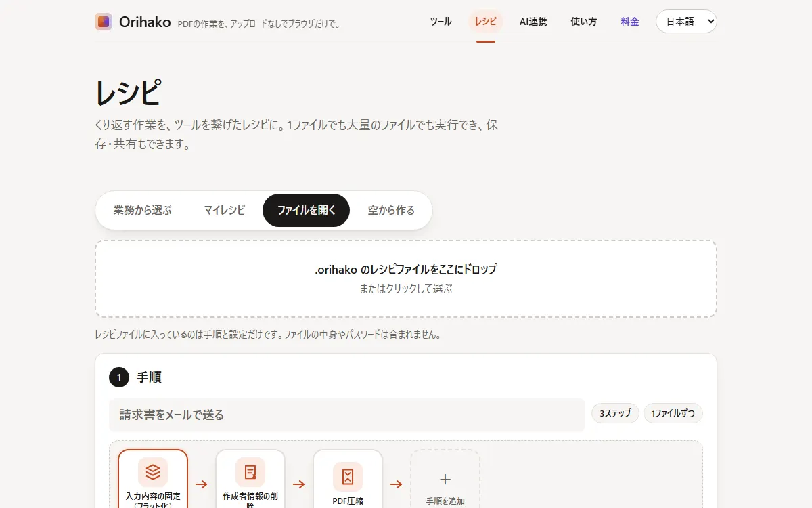The height and width of the screenshot is (508, 812).
Task: Select the author info removal step icon
Action: pos(250,471)
